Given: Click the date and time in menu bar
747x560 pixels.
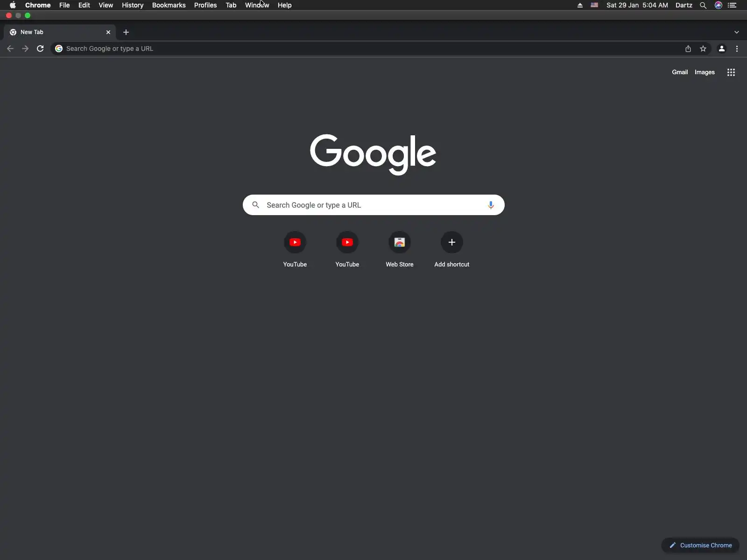Looking at the screenshot, I should pos(637,5).
